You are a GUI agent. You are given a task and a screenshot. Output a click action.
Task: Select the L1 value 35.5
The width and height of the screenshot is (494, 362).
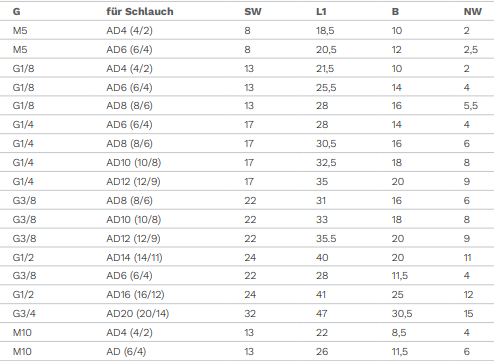coord(326,239)
